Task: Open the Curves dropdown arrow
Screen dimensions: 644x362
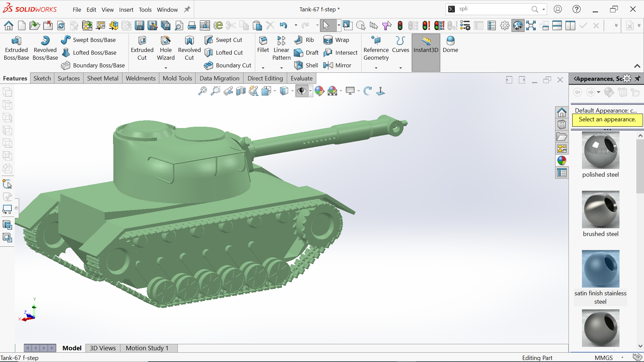Action: tap(400, 68)
